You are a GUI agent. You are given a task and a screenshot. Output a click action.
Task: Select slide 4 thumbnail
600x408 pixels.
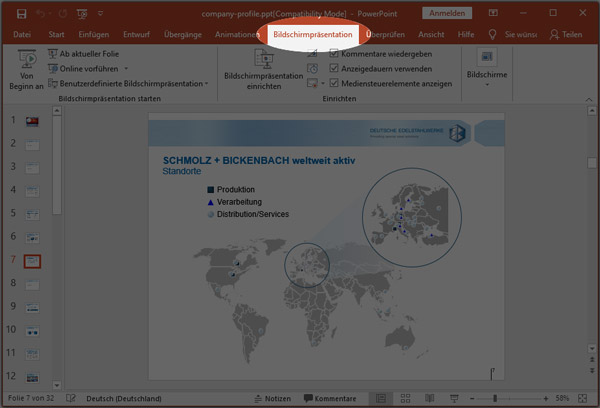(32, 191)
